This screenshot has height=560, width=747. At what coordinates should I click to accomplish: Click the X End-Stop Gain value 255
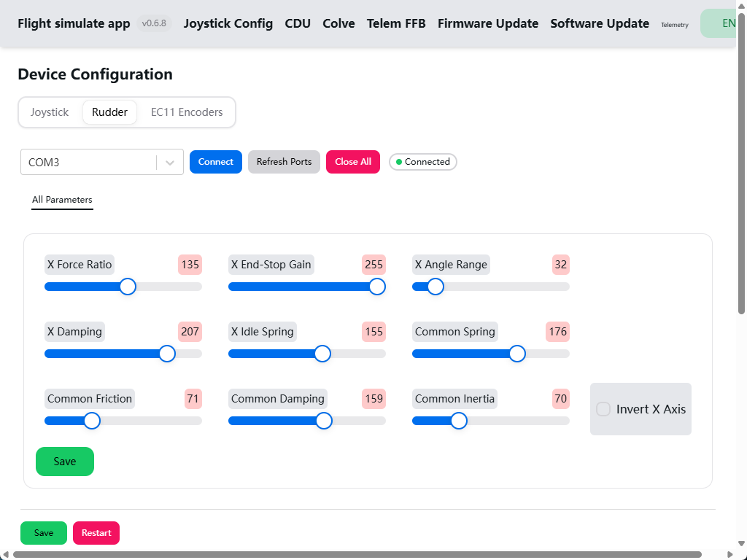[374, 265]
